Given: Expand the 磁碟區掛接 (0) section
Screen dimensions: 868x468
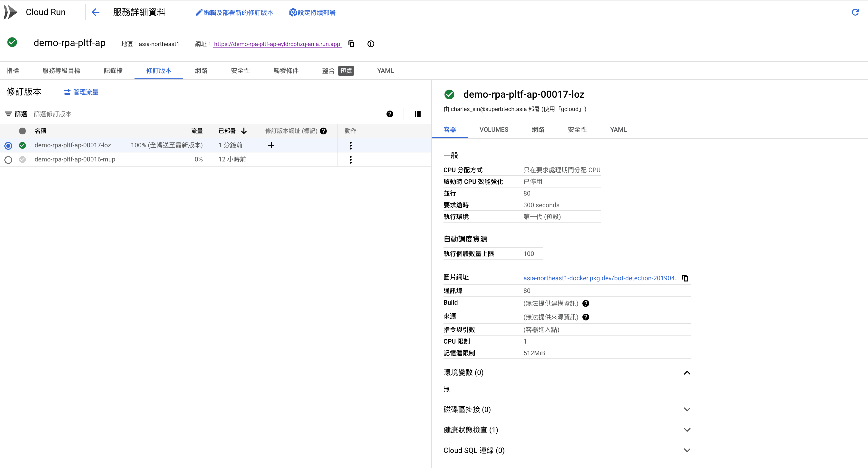Looking at the screenshot, I should point(687,409).
